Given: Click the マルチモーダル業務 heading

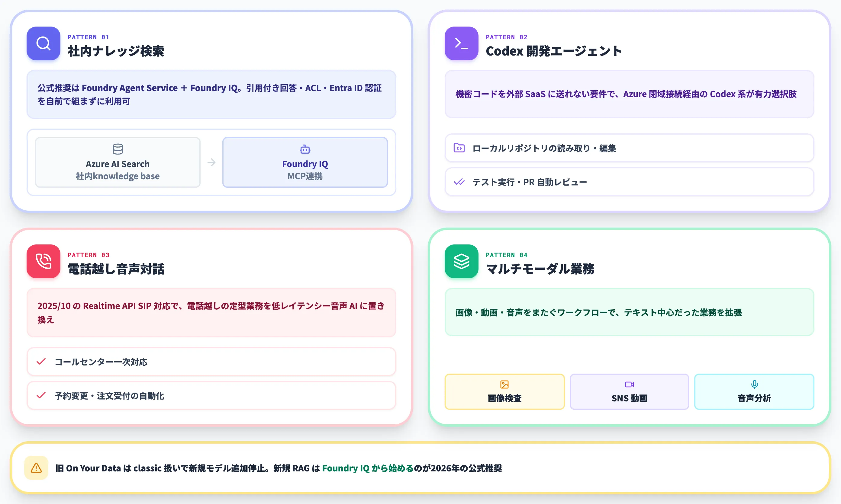Looking at the screenshot, I should pos(540,269).
